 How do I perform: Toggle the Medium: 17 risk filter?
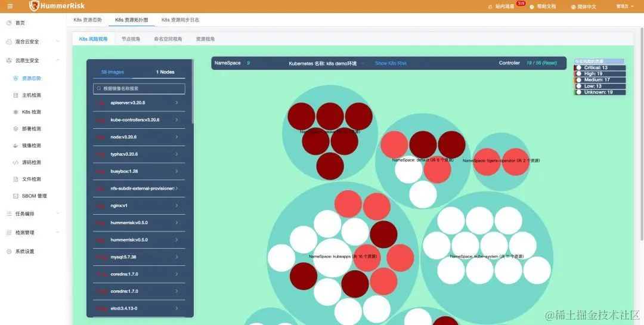click(600, 80)
